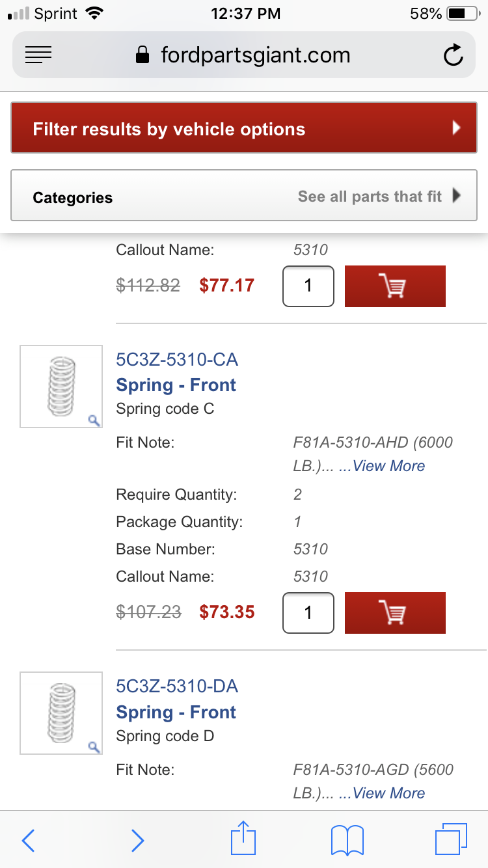488x868 pixels.
Task: Add the 5C3Z-5310-CA spring to cart
Action: click(x=395, y=612)
